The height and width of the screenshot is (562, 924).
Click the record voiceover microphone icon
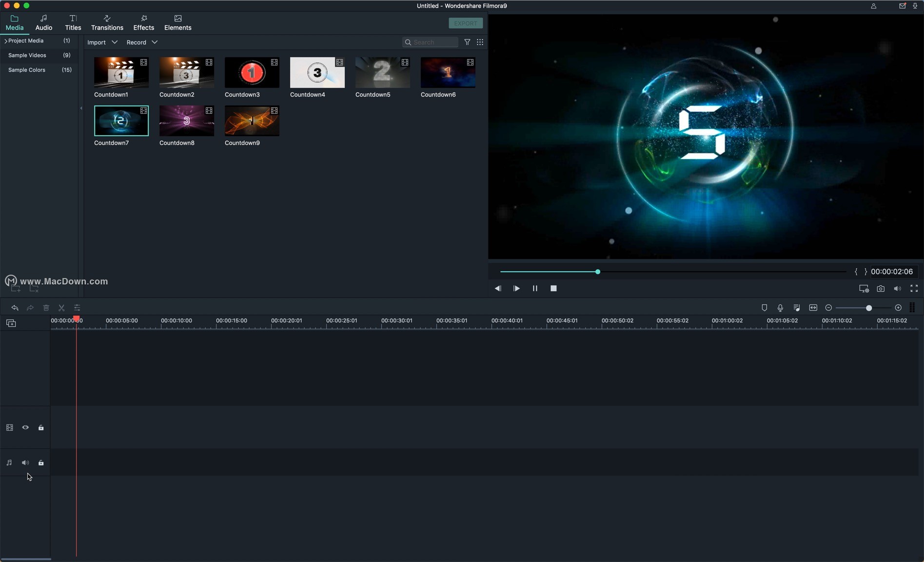click(x=780, y=308)
